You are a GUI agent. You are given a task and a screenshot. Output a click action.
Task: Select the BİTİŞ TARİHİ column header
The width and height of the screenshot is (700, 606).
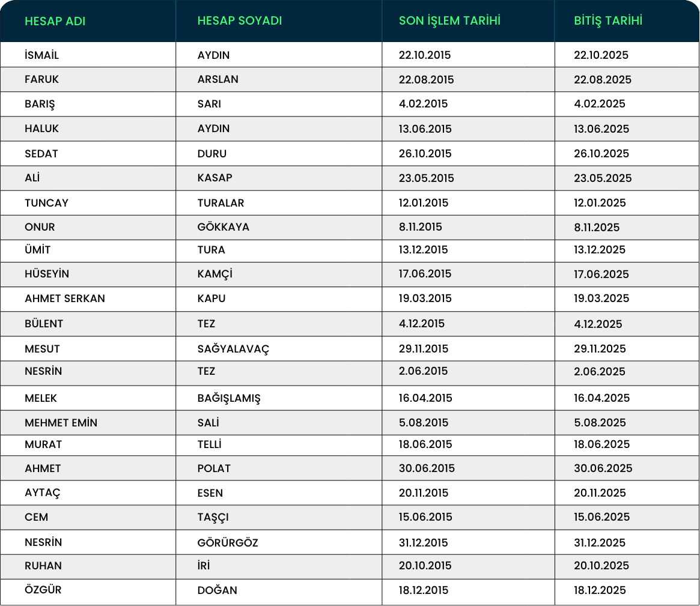click(608, 21)
